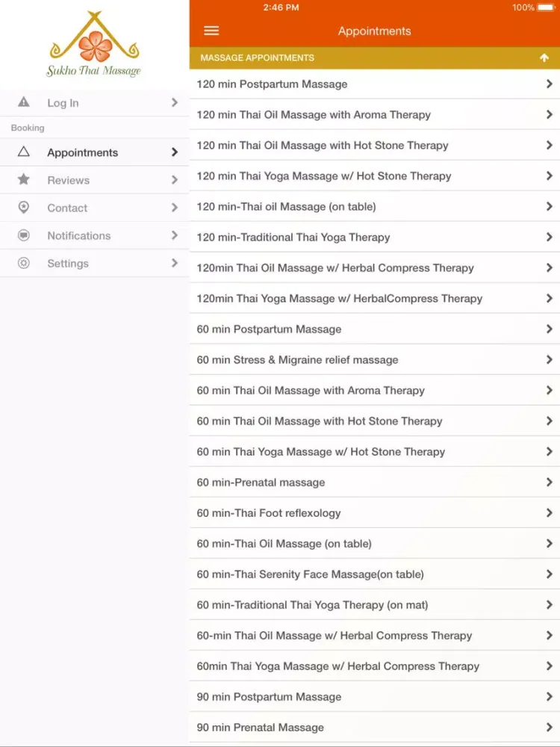Tap the 2:46 PM clock in status bar
Image resolution: width=560 pixels, height=747 pixels.
coord(281,7)
